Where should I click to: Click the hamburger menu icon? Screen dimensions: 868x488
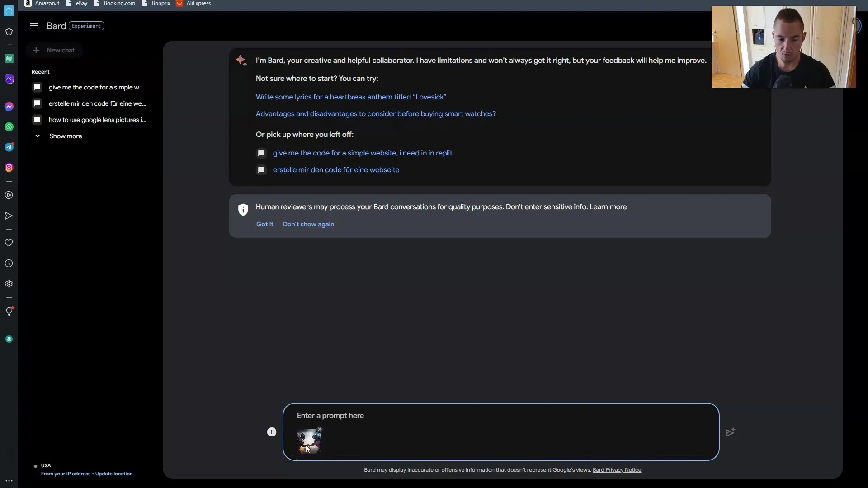pyautogui.click(x=34, y=26)
